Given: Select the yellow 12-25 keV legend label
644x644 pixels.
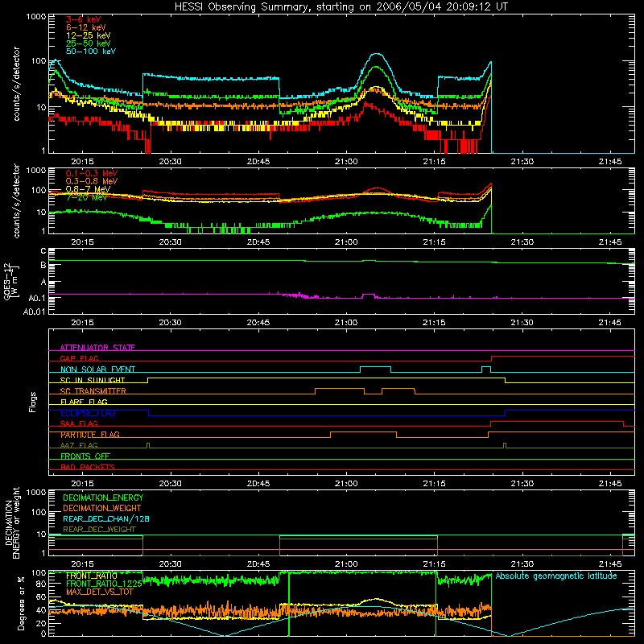Looking at the screenshot, I should (88, 35).
